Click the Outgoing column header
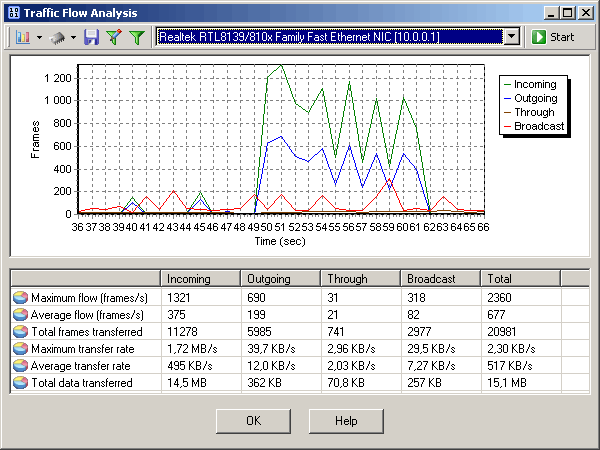This screenshot has height=450, width=600. pos(280,279)
